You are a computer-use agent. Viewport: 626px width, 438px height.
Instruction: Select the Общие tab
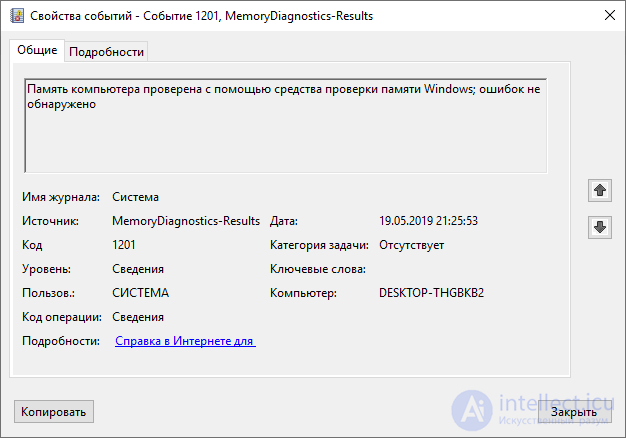pyautogui.click(x=37, y=50)
